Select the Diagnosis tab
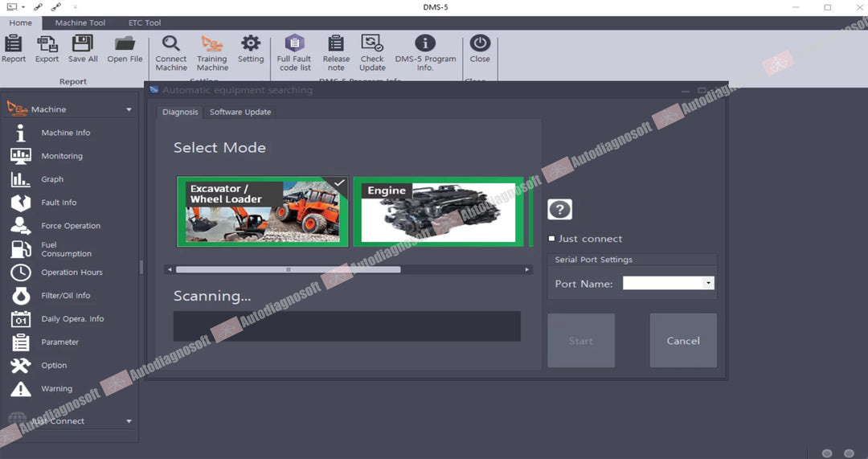This screenshot has height=459, width=868. (180, 112)
